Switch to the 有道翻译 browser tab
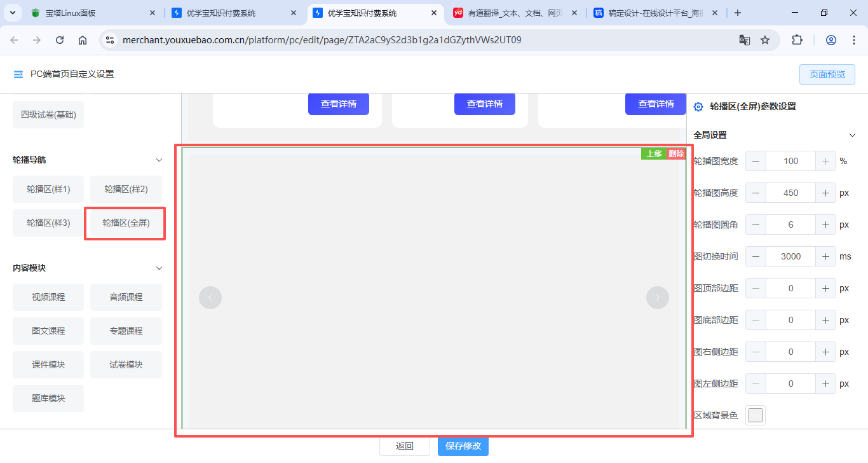The image size is (868, 463). [513, 13]
